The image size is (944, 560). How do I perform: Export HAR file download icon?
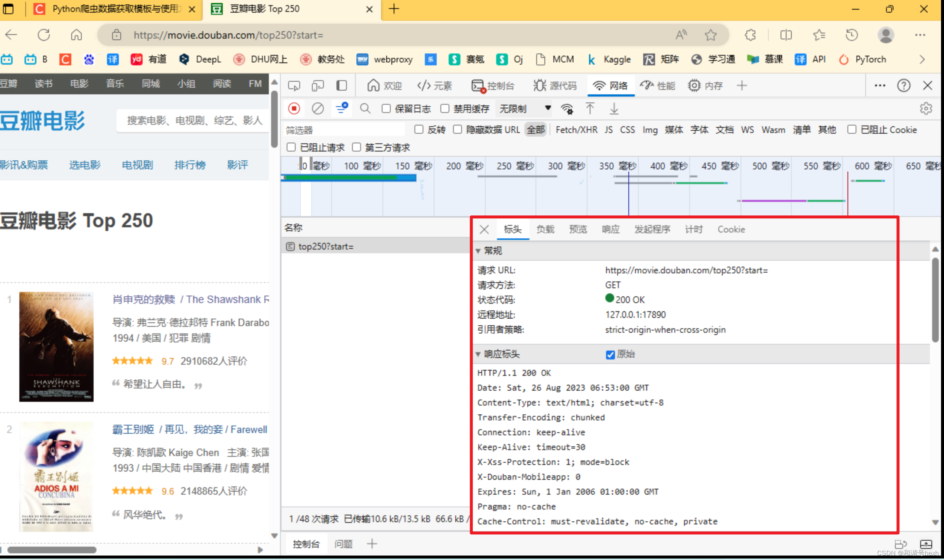click(614, 109)
